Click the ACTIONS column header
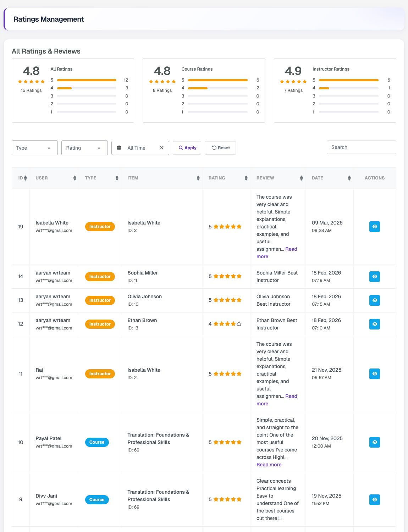The height and width of the screenshot is (532, 408). pyautogui.click(x=375, y=178)
